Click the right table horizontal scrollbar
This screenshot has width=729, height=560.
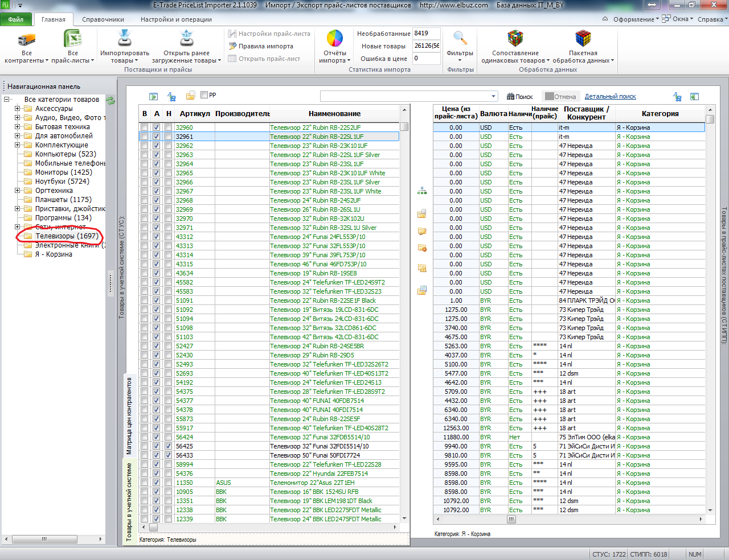click(x=570, y=519)
